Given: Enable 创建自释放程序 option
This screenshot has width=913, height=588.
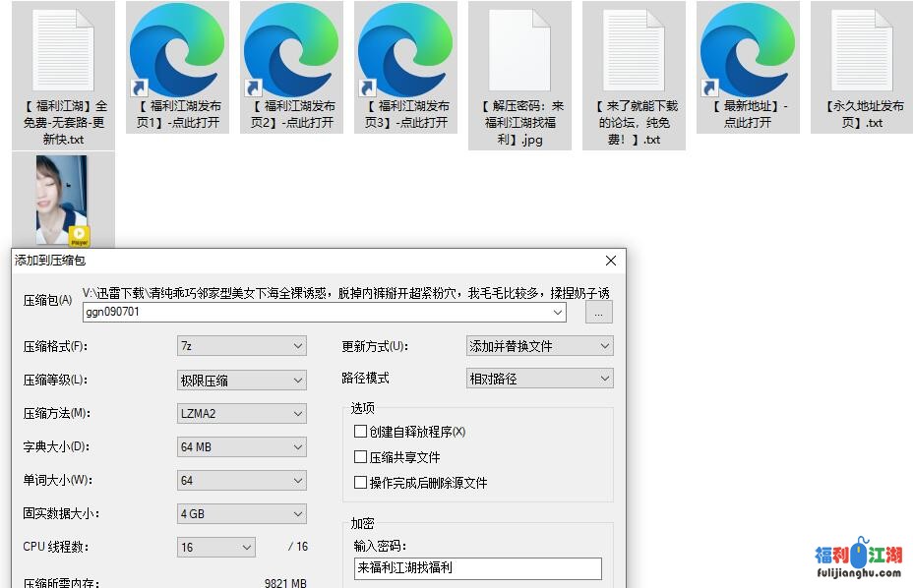Looking at the screenshot, I should point(361,431).
